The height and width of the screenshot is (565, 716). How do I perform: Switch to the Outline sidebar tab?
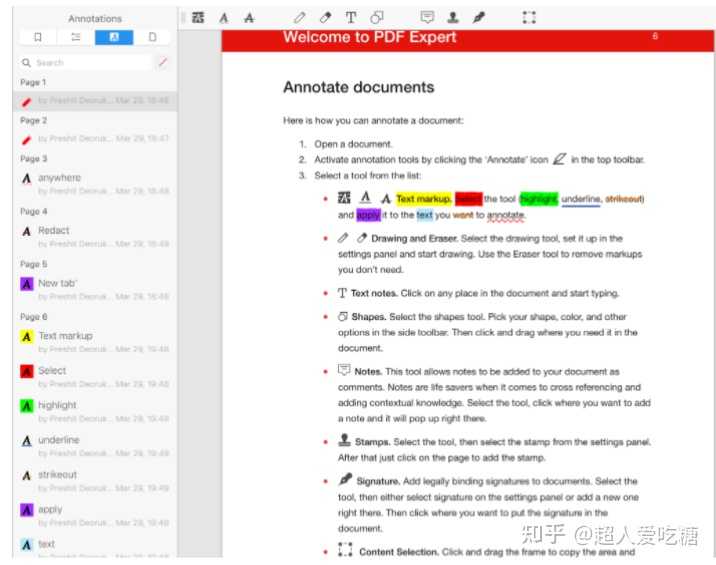pyautogui.click(x=76, y=37)
